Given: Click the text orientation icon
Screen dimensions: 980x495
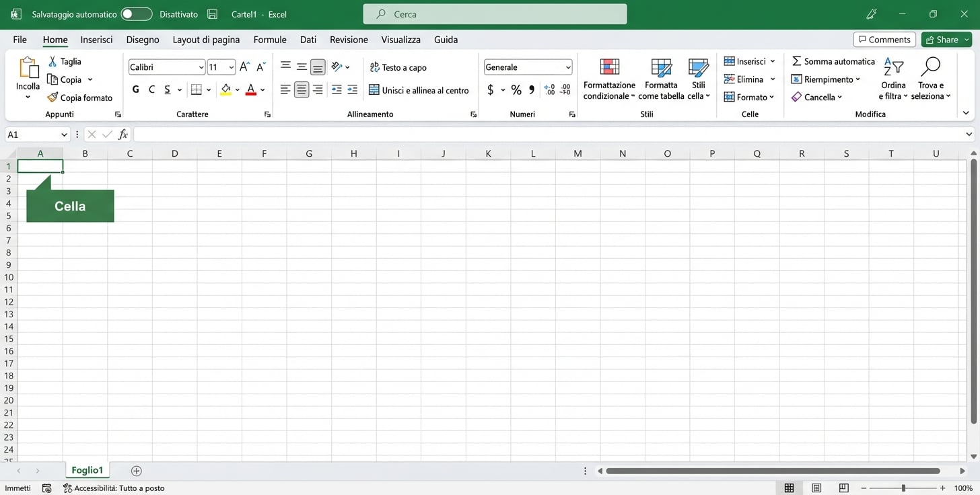Looking at the screenshot, I should coord(337,67).
